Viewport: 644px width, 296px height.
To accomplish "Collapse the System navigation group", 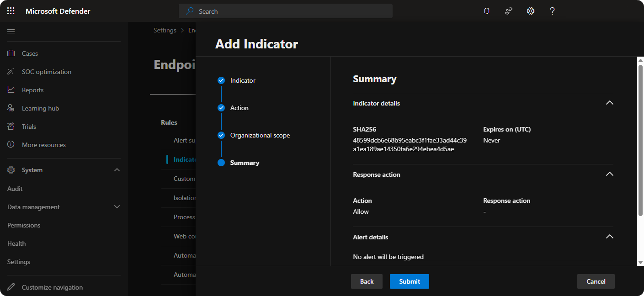I will pyautogui.click(x=117, y=170).
